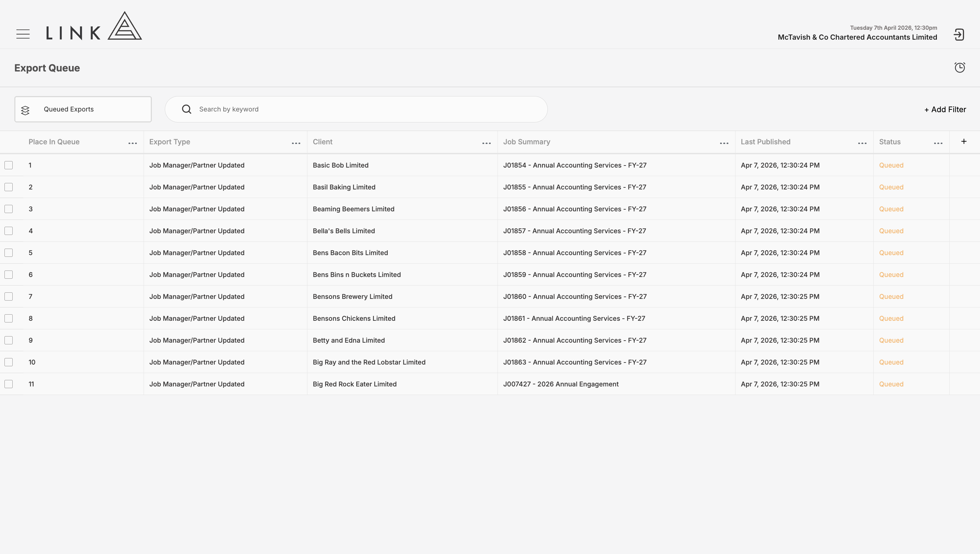Focus the Search by keyword field
Screen dimensions: 980x554
coord(356,109)
